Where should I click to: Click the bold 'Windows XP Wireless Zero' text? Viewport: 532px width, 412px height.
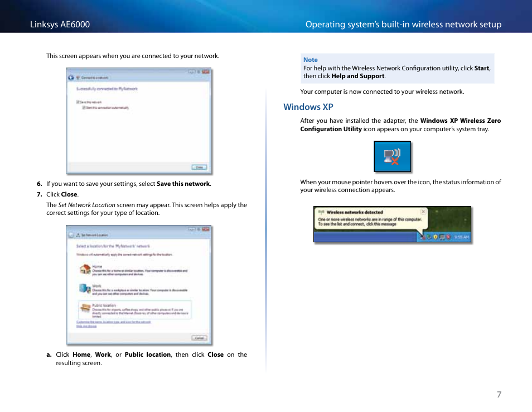point(461,121)
